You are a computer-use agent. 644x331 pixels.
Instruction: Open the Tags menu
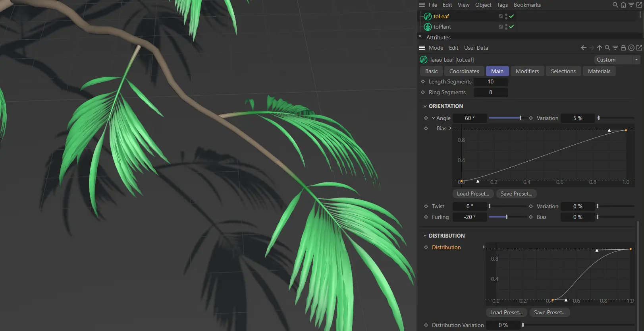502,5
